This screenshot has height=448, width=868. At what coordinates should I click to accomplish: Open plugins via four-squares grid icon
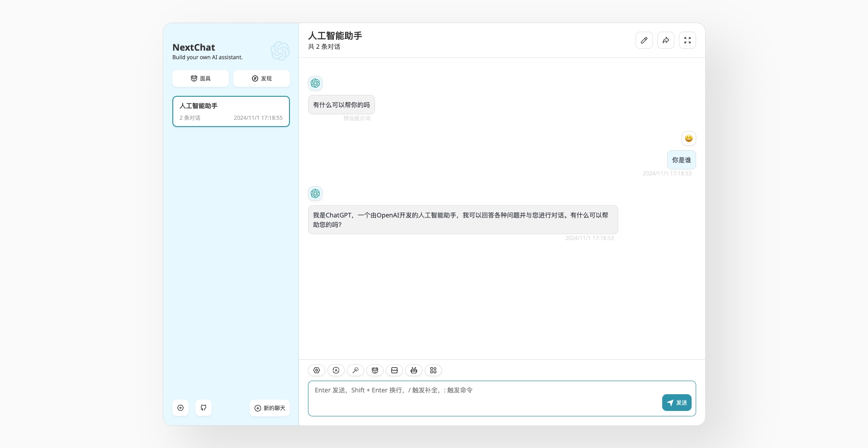click(433, 370)
